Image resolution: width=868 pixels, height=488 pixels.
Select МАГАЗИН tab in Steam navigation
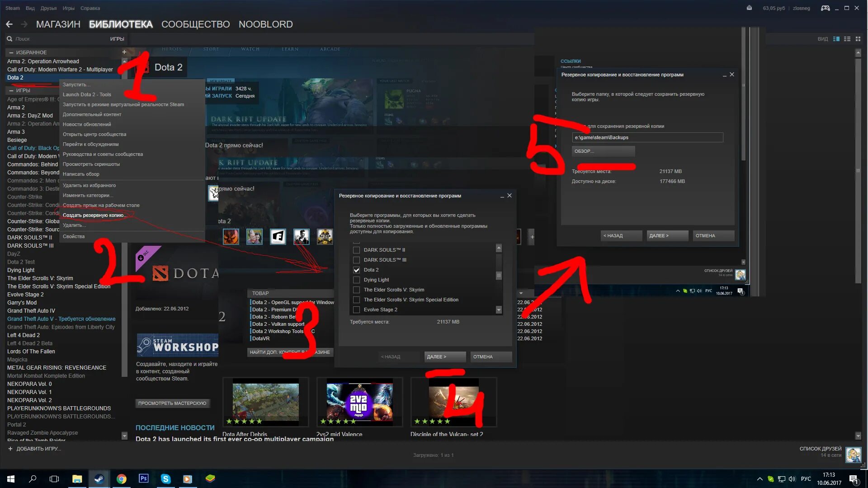tap(58, 24)
